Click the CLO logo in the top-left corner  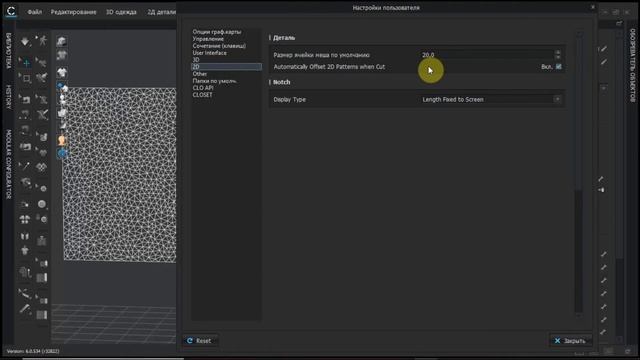pyautogui.click(x=11, y=11)
